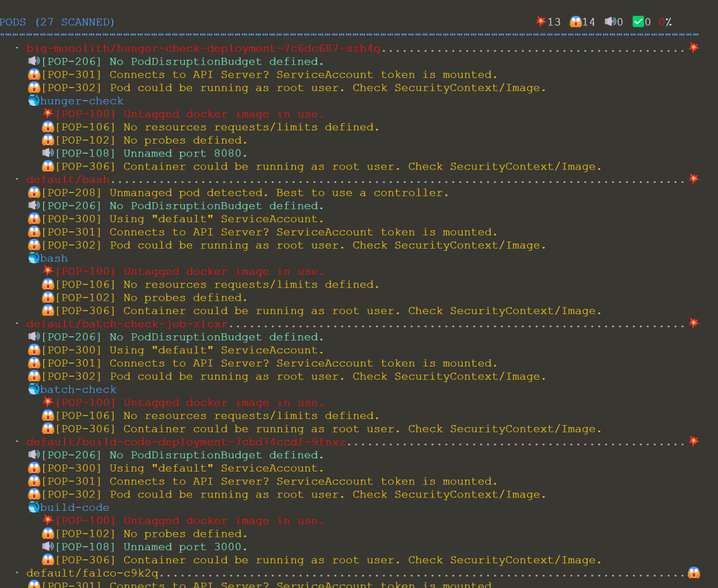Click whale icon beside batch-check container
Screen dimensions: 718x588
(34, 388)
